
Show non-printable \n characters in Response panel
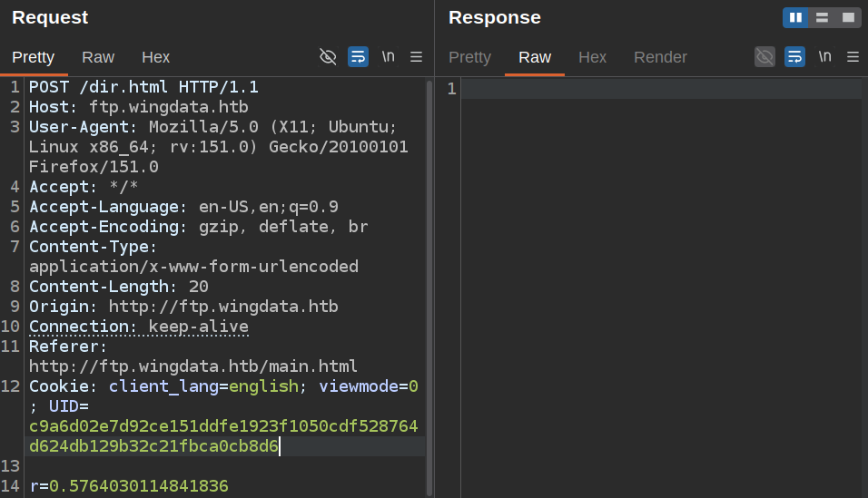pos(824,56)
